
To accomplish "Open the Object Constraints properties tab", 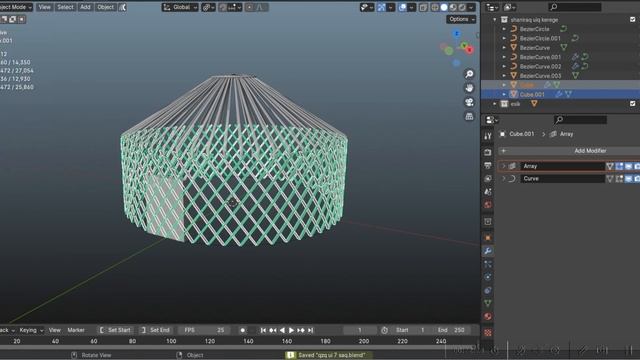I will pyautogui.click(x=488, y=290).
